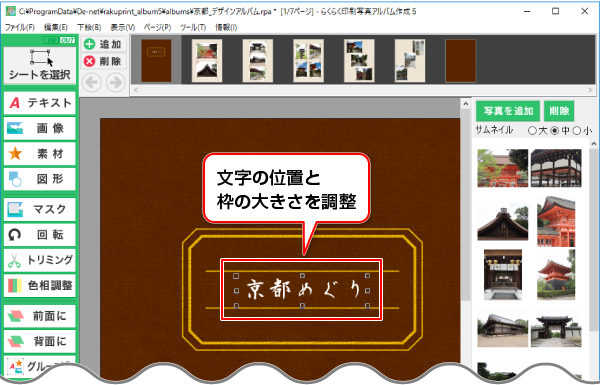Click right arrow of page strip scrollbar

point(590,90)
